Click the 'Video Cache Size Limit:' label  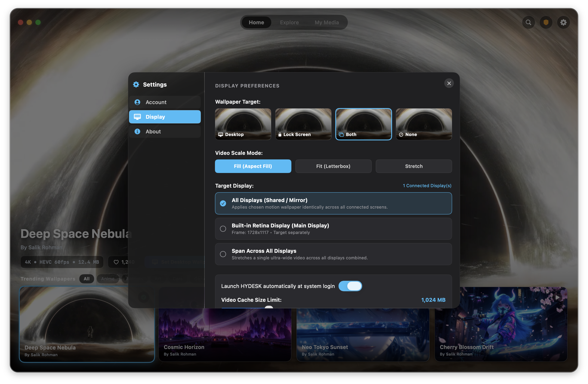point(251,300)
